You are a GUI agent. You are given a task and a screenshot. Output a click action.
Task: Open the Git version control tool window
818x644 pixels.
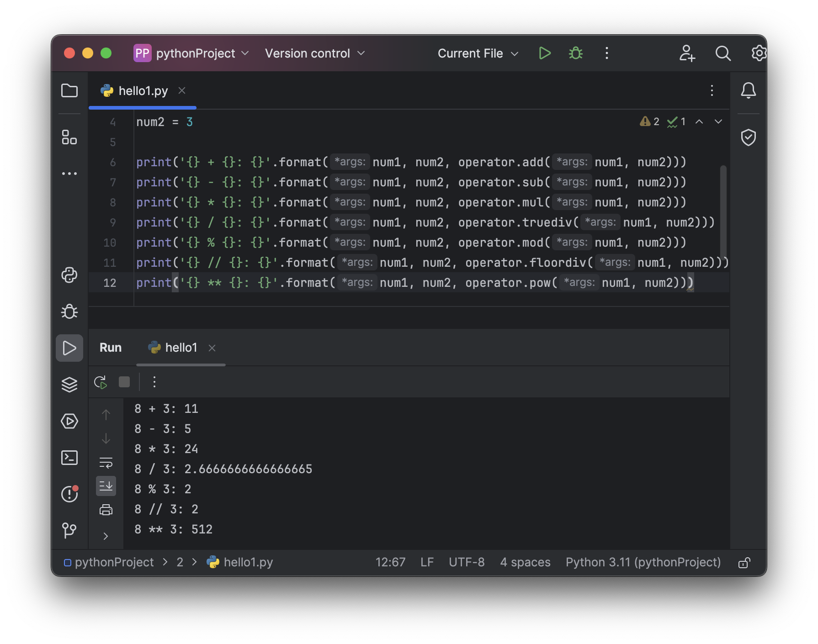pyautogui.click(x=69, y=530)
